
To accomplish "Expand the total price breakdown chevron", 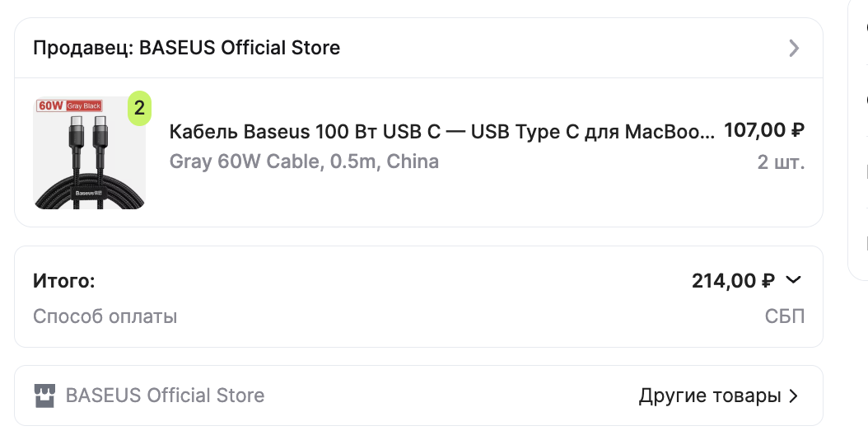I will pyautogui.click(x=793, y=280).
